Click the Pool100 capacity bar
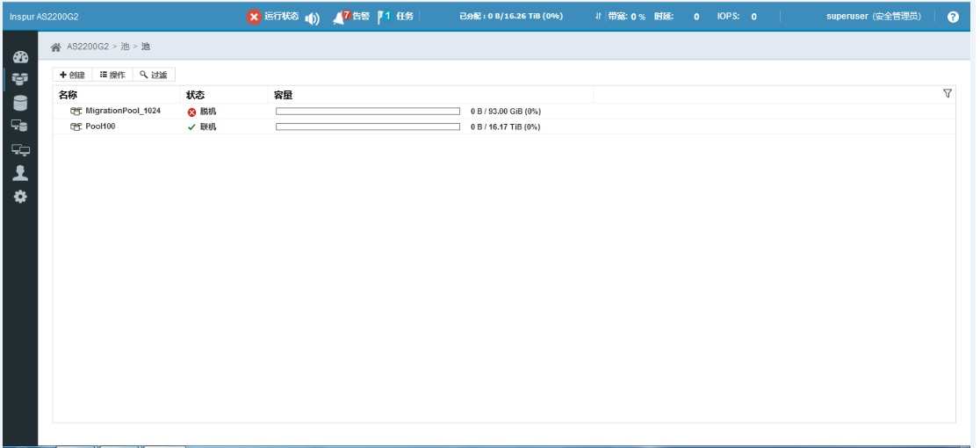This screenshot has height=448, width=980. coord(368,126)
